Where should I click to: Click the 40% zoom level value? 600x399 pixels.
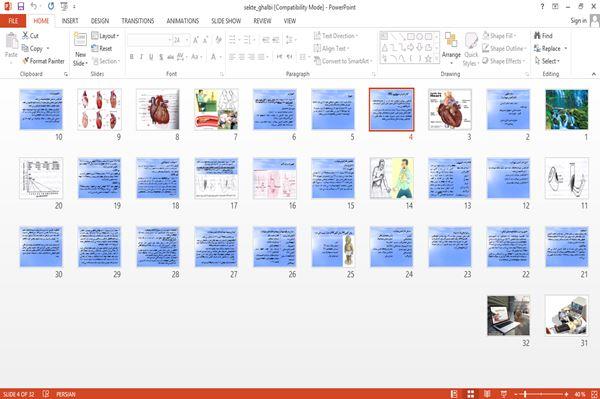coord(579,394)
